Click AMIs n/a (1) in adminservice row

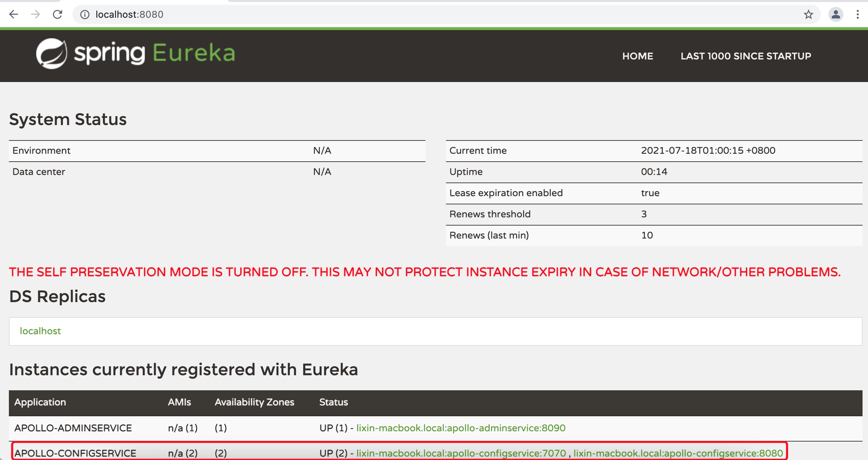pyautogui.click(x=183, y=428)
